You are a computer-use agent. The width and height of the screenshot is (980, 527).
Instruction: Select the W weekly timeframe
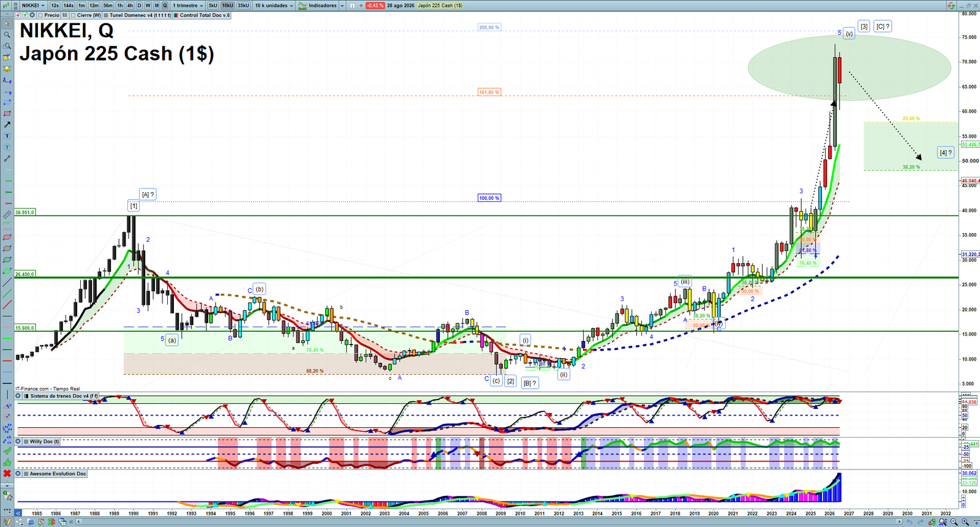(148, 6)
